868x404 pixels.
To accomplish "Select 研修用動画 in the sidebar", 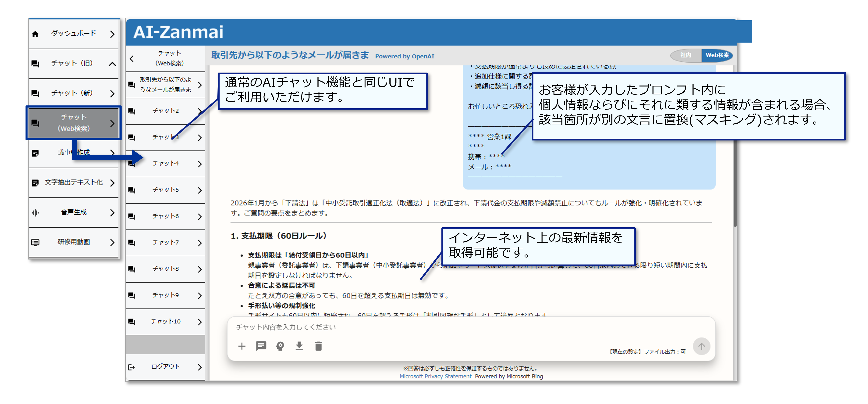I will point(73,242).
